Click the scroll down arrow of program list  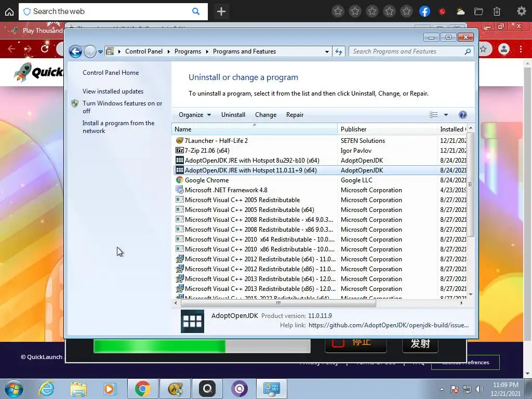point(470,295)
